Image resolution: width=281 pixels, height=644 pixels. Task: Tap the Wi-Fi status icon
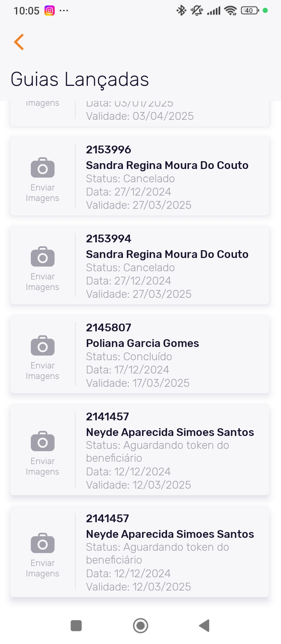(231, 11)
